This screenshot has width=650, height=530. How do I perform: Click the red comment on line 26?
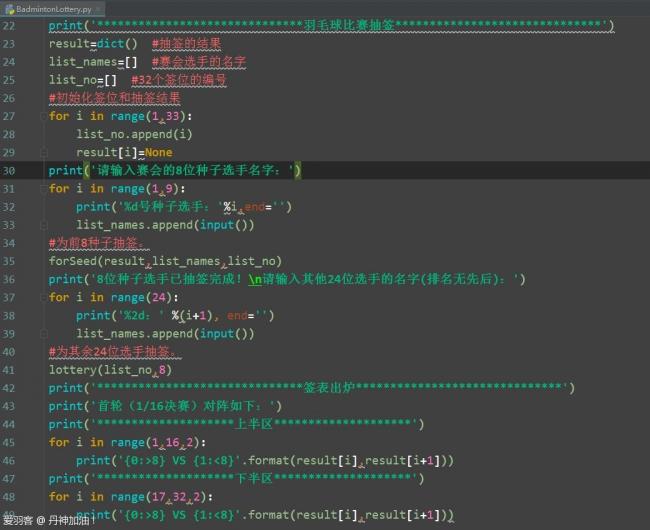coord(114,98)
